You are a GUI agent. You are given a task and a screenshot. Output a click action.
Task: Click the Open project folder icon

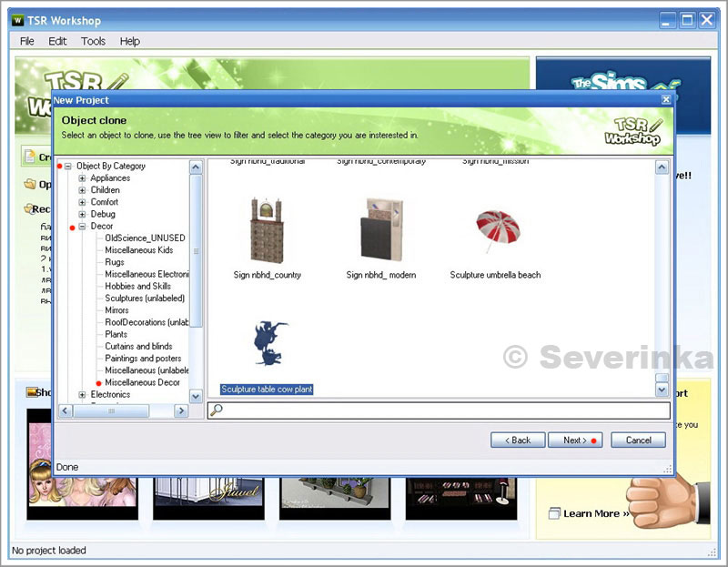pos(30,185)
